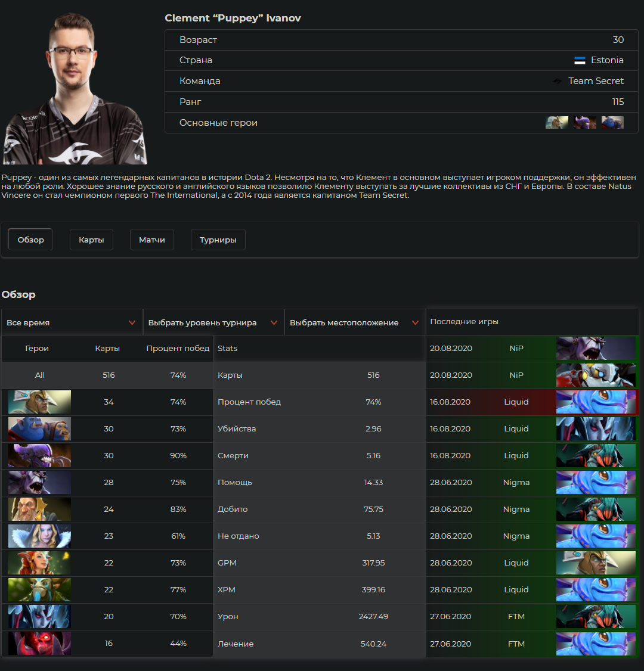Select the Nature's Prophet hero icon with 77%

(39, 590)
